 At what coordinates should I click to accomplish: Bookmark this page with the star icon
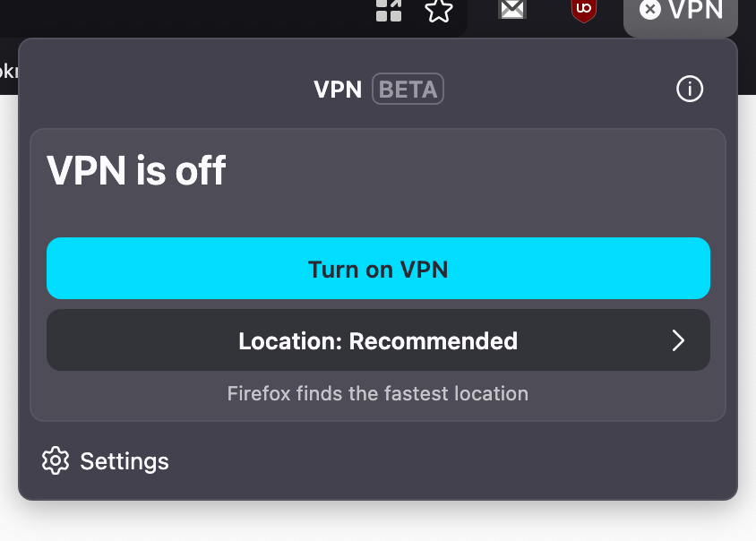(439, 10)
